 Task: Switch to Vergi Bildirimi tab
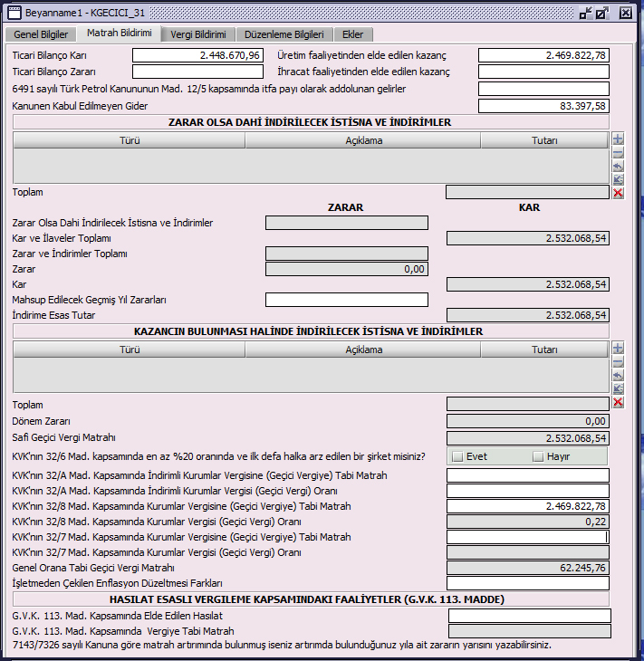pos(198,34)
